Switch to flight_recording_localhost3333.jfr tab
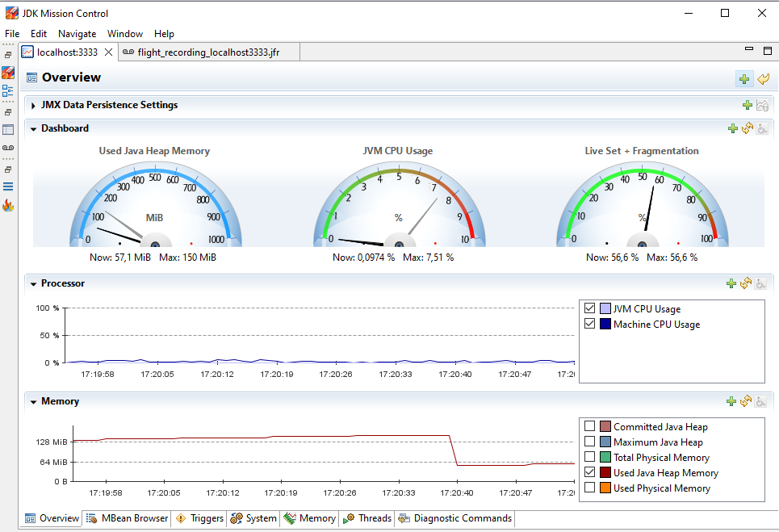Image resolution: width=779 pixels, height=532 pixels. click(208, 52)
